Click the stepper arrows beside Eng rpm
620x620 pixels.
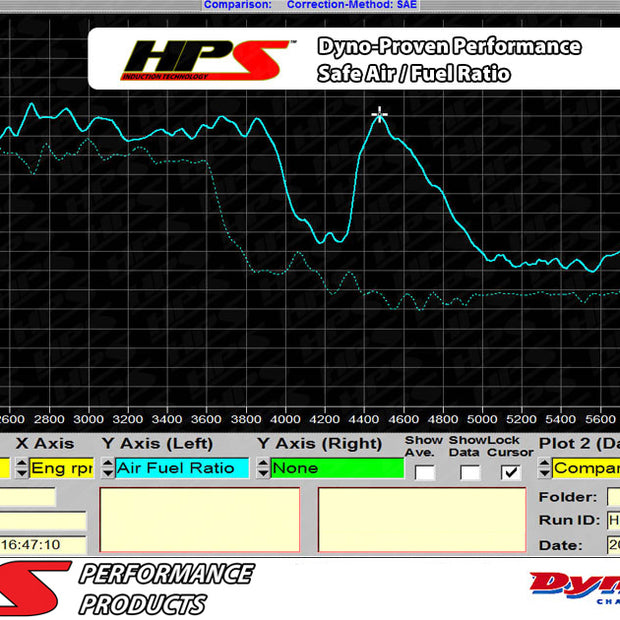tap(22, 468)
